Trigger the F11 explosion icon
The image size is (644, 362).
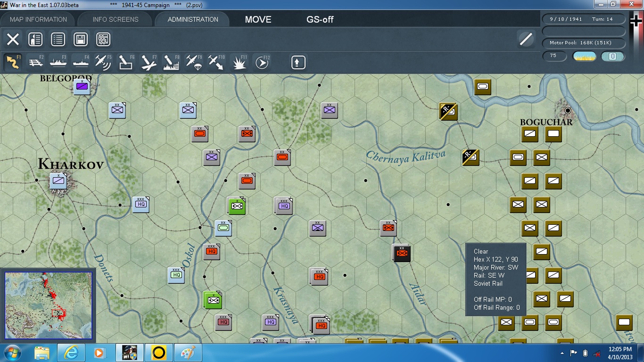pos(239,62)
